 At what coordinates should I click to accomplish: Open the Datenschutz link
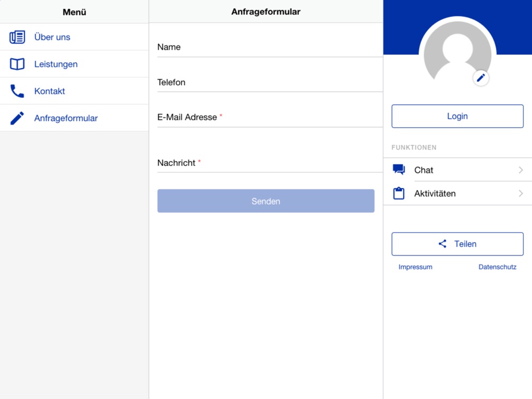(x=497, y=267)
